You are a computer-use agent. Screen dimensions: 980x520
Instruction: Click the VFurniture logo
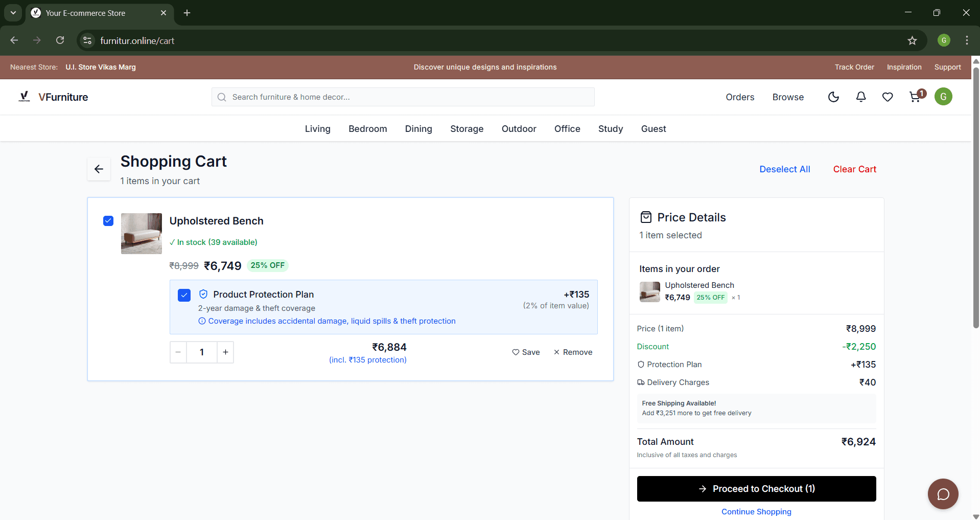point(53,97)
